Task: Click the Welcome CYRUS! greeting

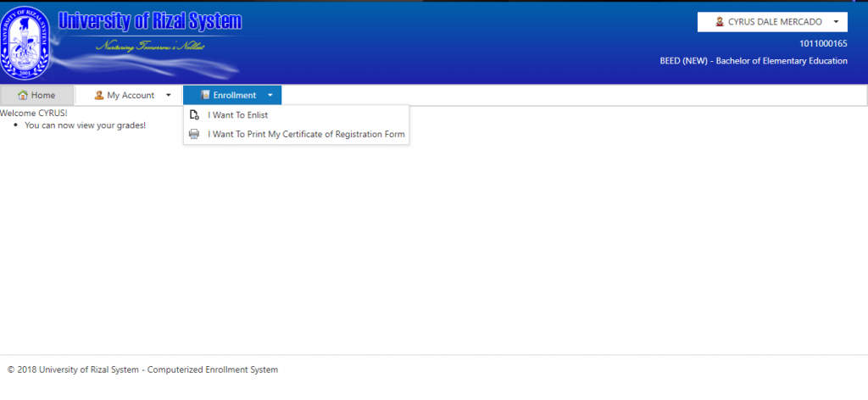Action: click(x=34, y=114)
